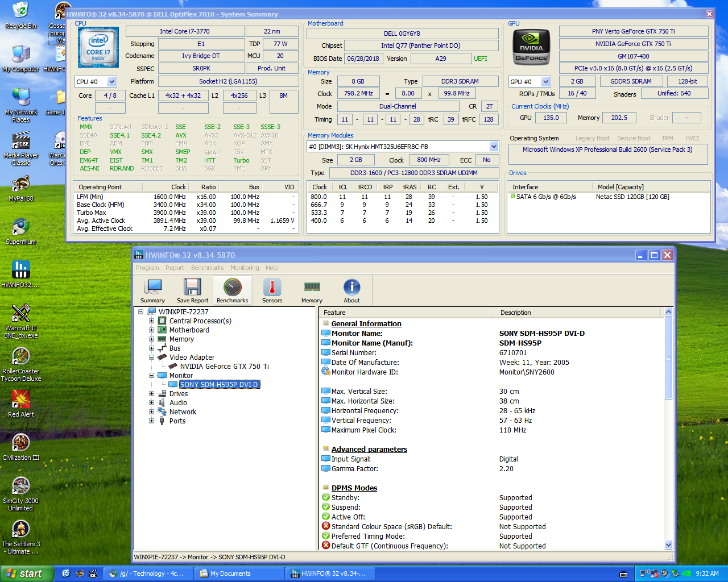Expand the Central Processor(s) tree node

click(x=152, y=321)
